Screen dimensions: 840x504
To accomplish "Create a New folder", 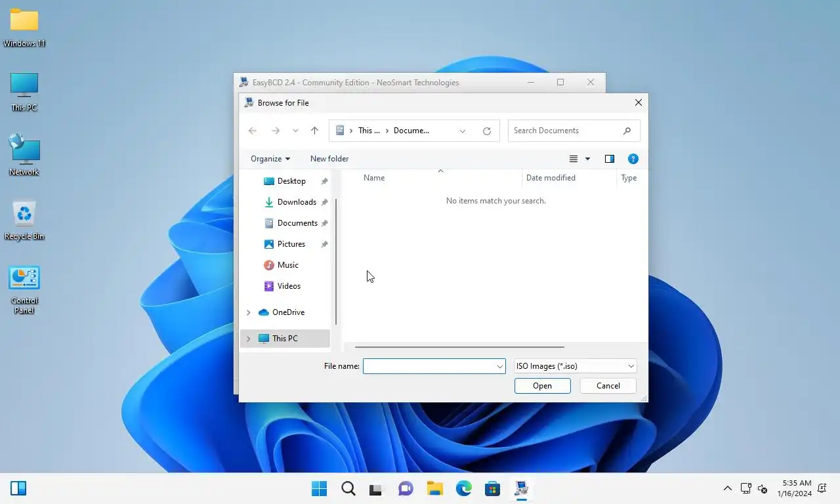I will click(x=329, y=159).
